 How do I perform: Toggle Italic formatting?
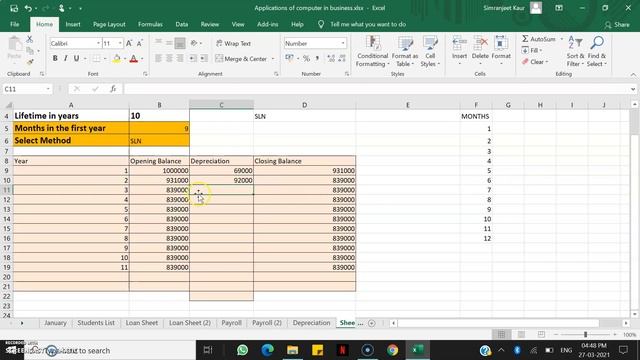65,59
